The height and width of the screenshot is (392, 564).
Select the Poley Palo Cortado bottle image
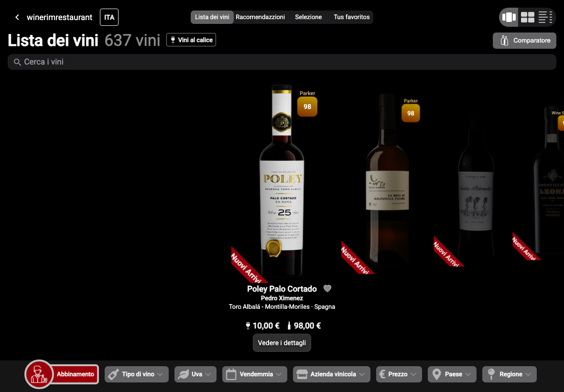click(282, 181)
